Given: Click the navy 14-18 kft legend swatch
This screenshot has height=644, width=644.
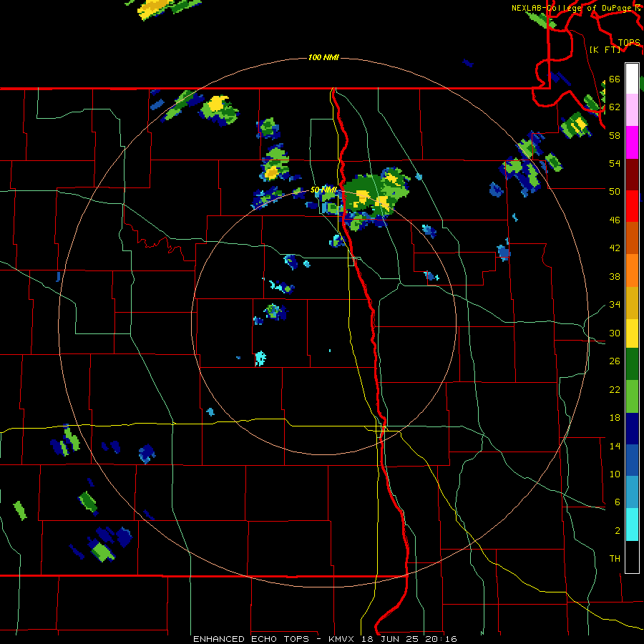Looking at the screenshot, I should point(632,429).
